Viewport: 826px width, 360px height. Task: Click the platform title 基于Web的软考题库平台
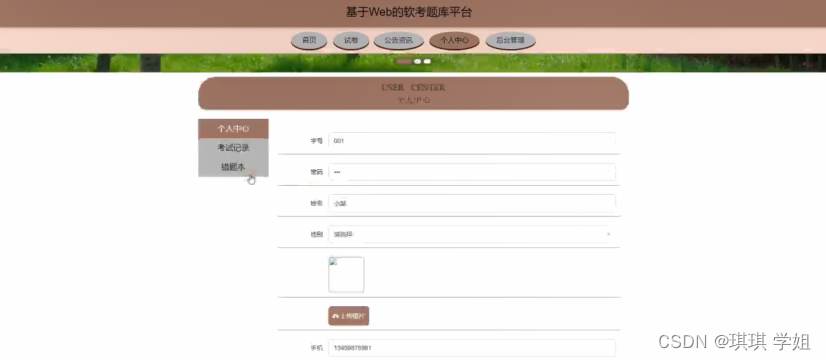point(409,12)
